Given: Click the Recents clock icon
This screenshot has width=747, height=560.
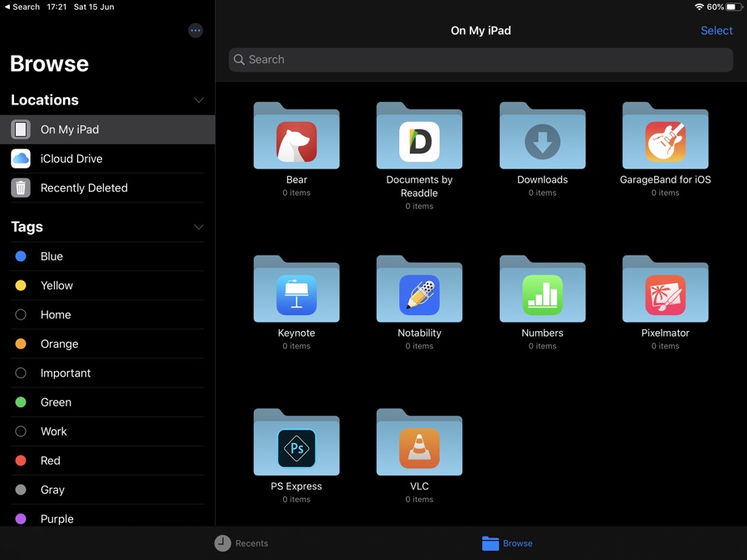Looking at the screenshot, I should pos(222,543).
